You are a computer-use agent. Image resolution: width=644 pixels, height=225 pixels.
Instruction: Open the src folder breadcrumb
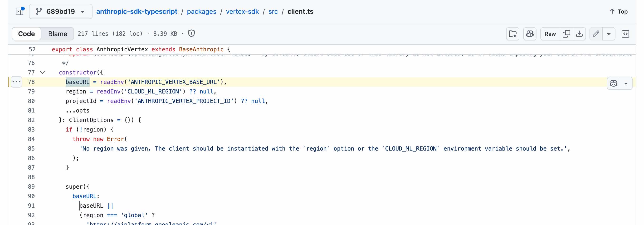pyautogui.click(x=273, y=11)
